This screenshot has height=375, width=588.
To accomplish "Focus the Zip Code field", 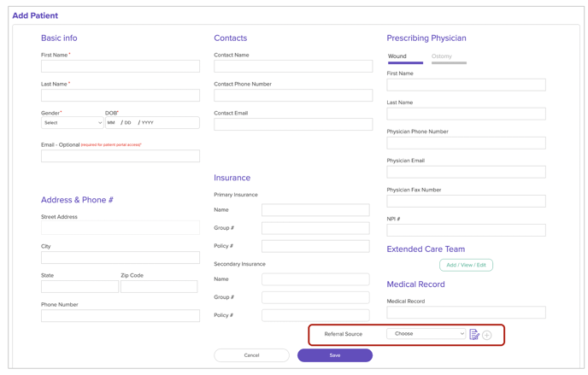I will [160, 287].
